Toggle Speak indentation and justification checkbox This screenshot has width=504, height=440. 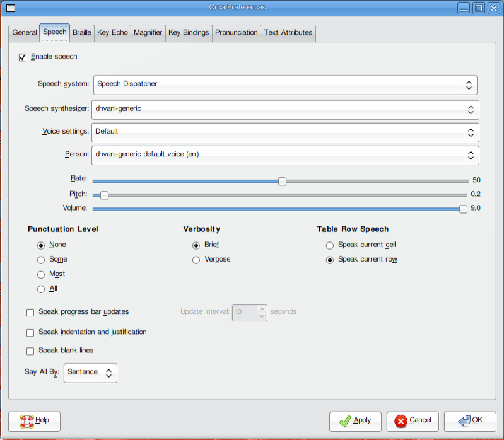coord(30,332)
